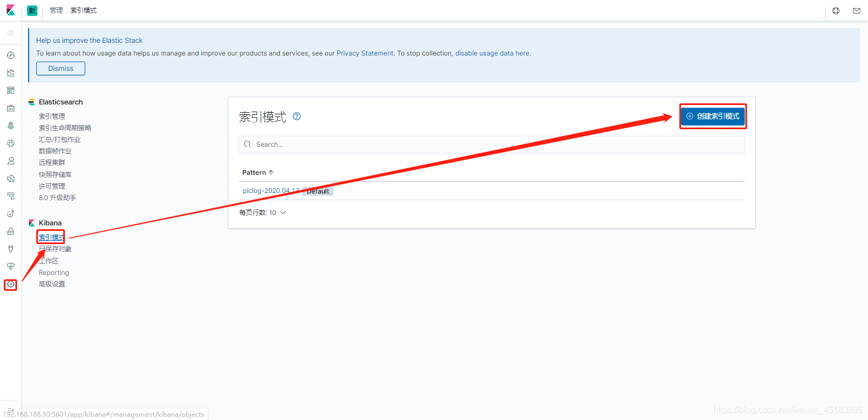This screenshot has height=420, width=868.
Task: Open the Privacy Statement link
Action: coord(365,53)
